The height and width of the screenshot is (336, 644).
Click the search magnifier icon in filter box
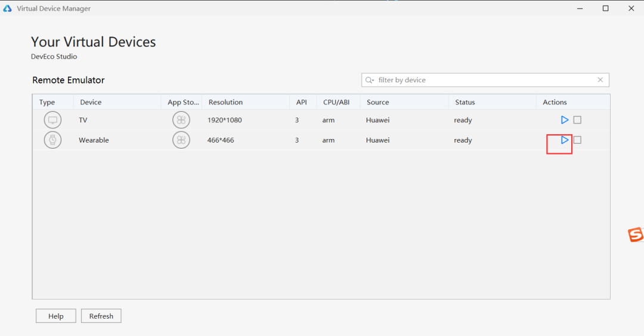point(370,80)
